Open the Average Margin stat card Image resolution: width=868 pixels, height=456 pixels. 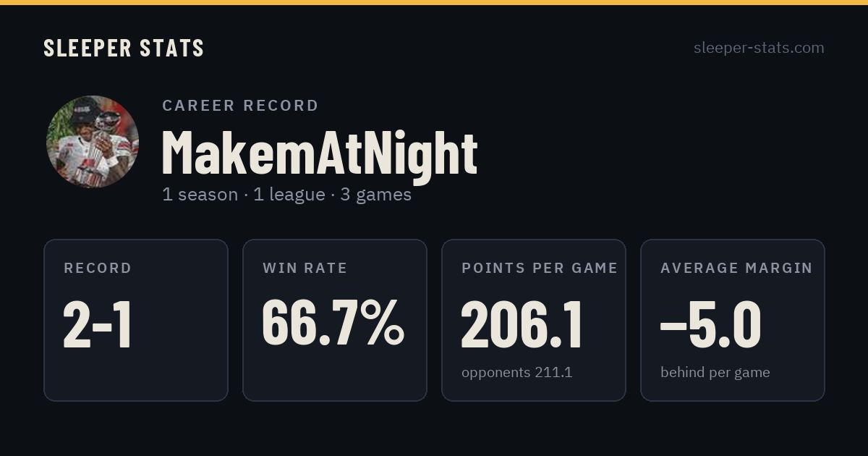point(733,320)
